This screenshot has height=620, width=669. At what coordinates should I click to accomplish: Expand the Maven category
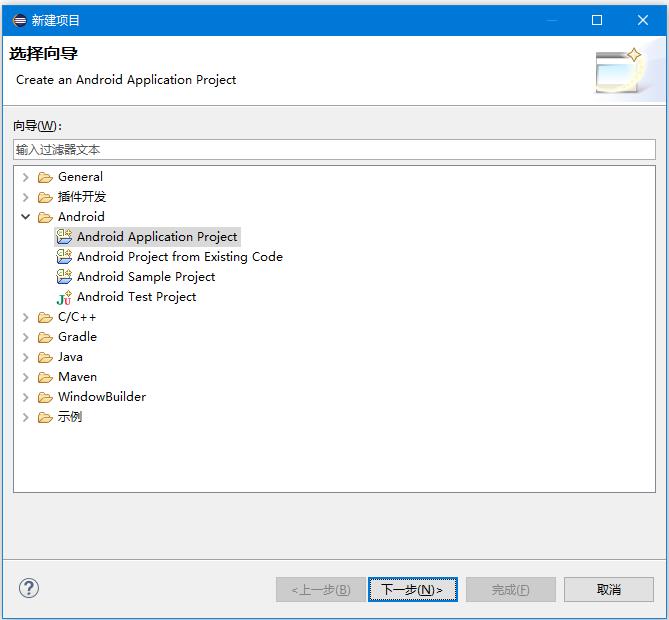click(26, 377)
